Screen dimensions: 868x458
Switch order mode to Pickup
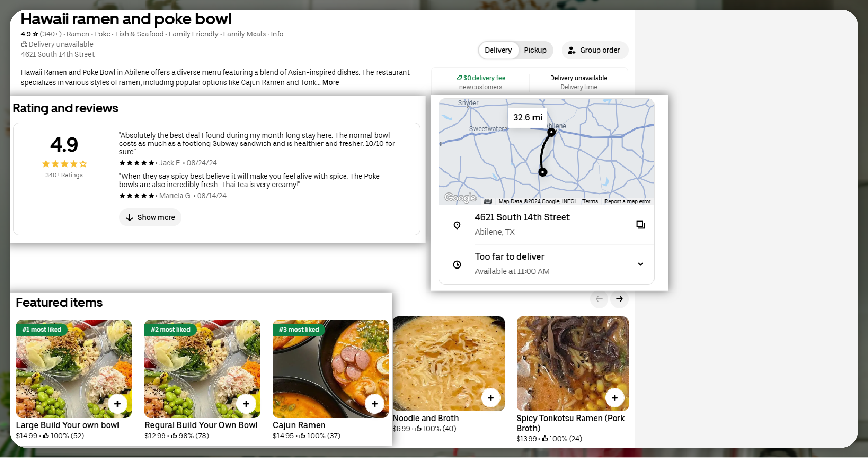[535, 50]
